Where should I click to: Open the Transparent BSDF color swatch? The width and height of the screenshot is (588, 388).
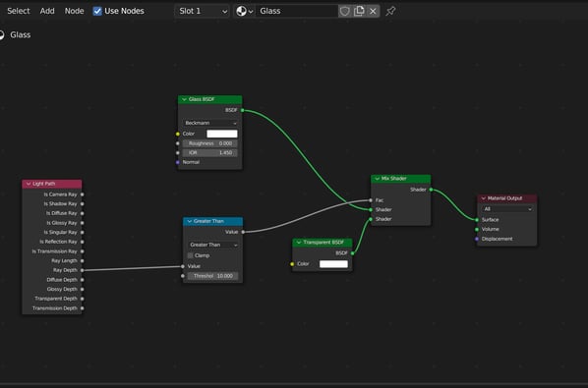click(x=333, y=264)
